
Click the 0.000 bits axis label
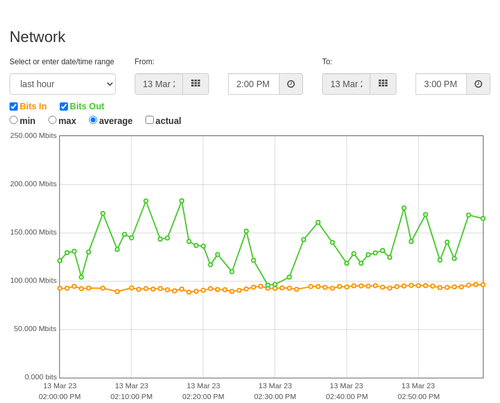41,377
